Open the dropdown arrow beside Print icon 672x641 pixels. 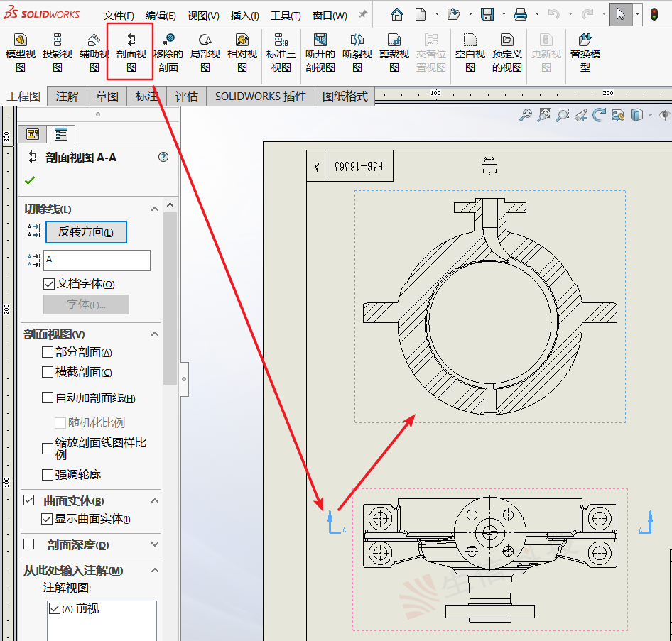click(537, 14)
